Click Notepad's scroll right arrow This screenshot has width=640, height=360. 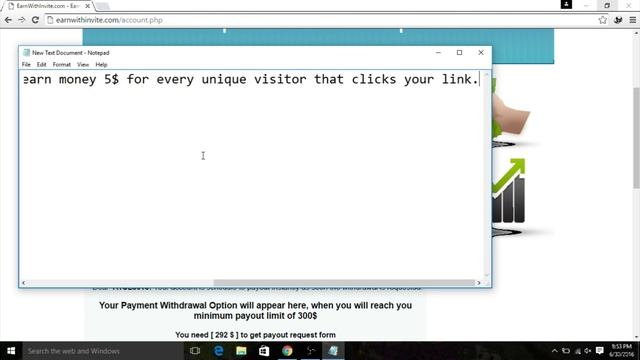(479, 283)
